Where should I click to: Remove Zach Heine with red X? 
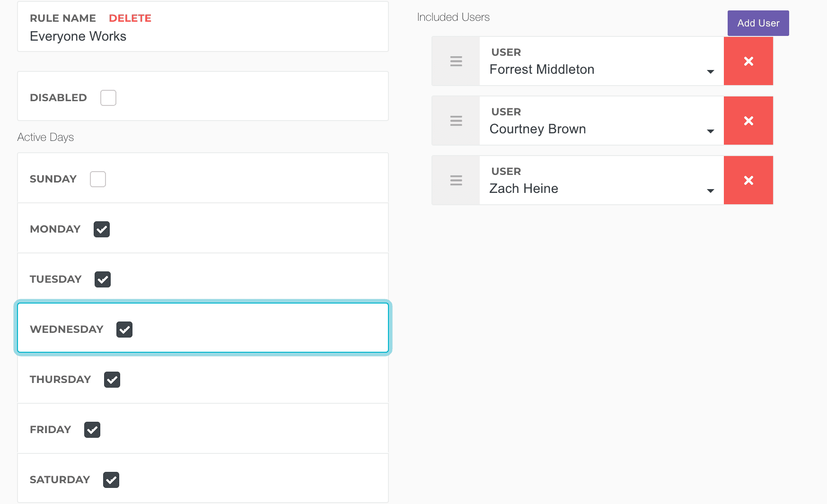point(748,180)
